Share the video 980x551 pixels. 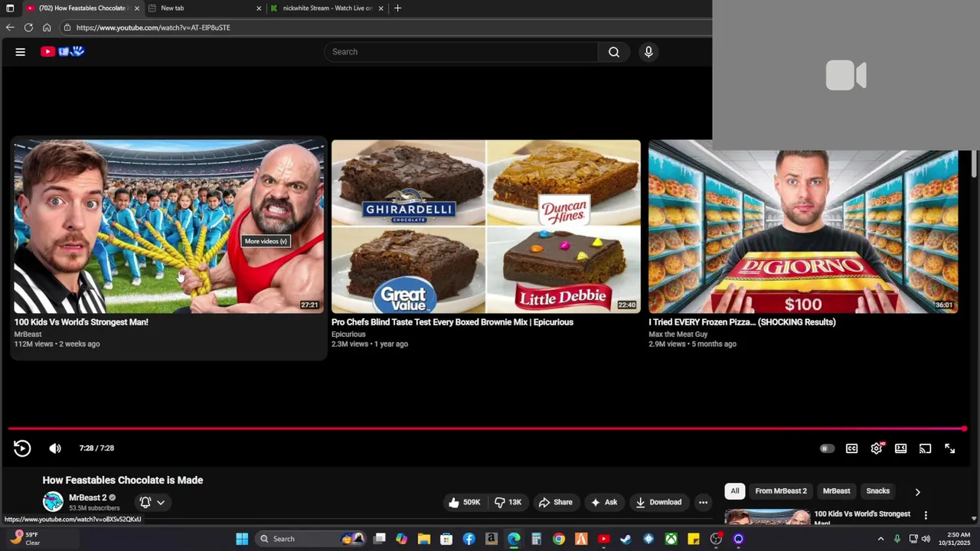(x=555, y=502)
